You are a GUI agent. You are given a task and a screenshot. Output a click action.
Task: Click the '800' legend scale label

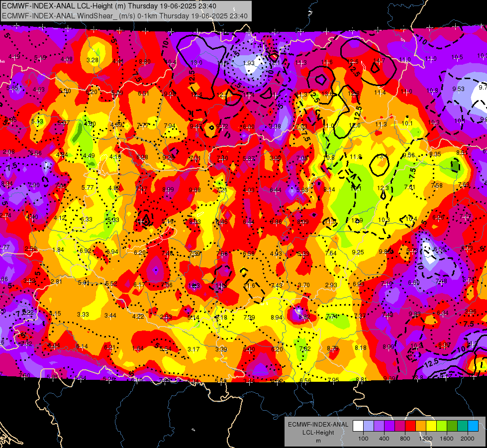(x=405, y=439)
